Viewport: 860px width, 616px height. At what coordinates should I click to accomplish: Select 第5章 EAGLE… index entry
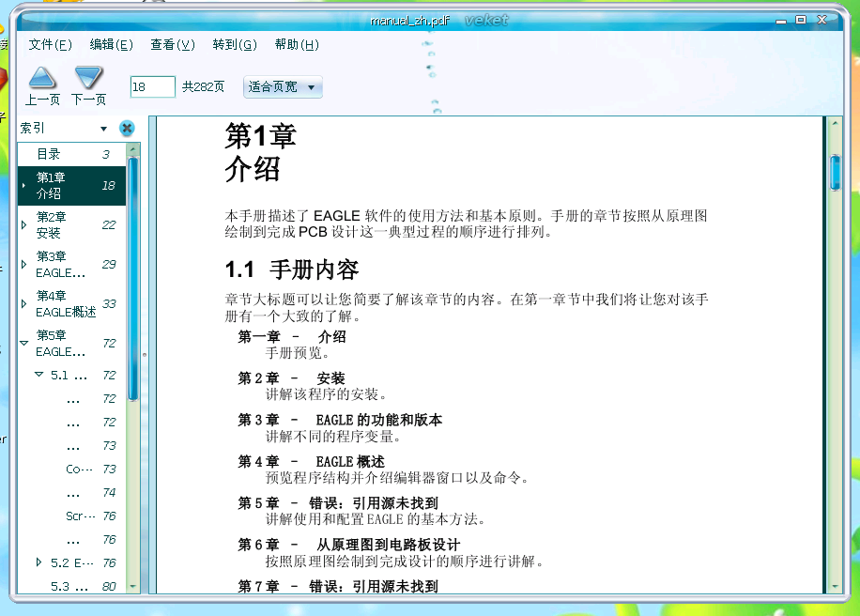point(72,344)
